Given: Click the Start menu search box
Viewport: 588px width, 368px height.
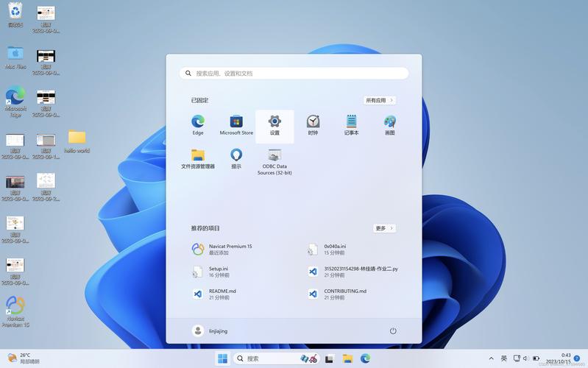Looking at the screenshot, I should coord(294,74).
